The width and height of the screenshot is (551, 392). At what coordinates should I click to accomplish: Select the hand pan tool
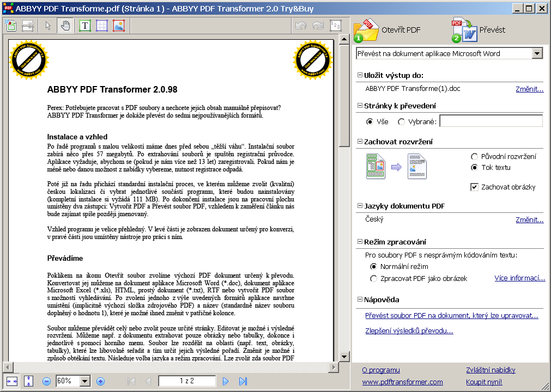coord(65,26)
